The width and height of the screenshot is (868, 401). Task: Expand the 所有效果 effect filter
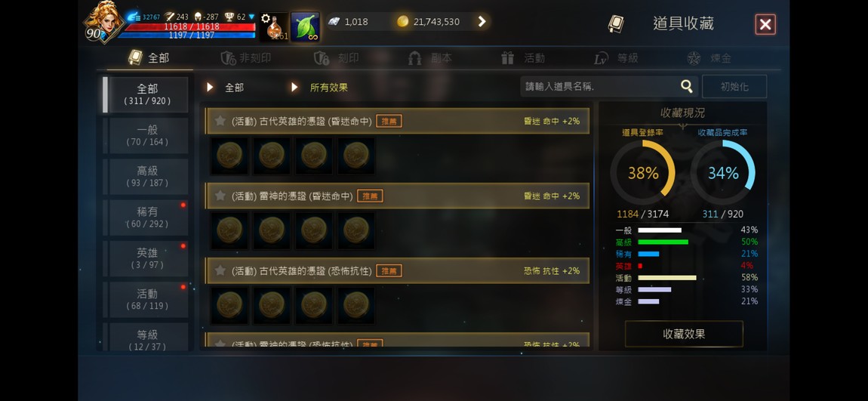coord(294,88)
